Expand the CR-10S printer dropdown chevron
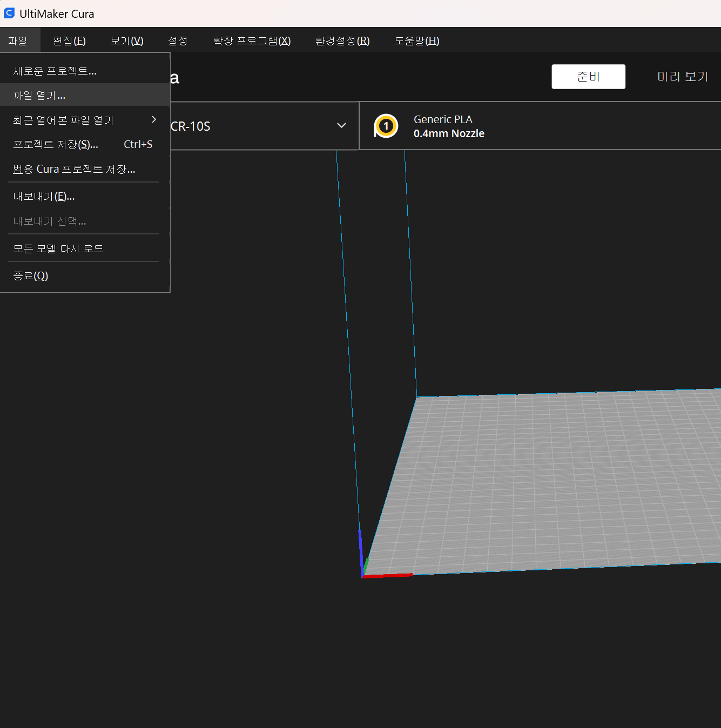This screenshot has width=721, height=728. [x=341, y=125]
